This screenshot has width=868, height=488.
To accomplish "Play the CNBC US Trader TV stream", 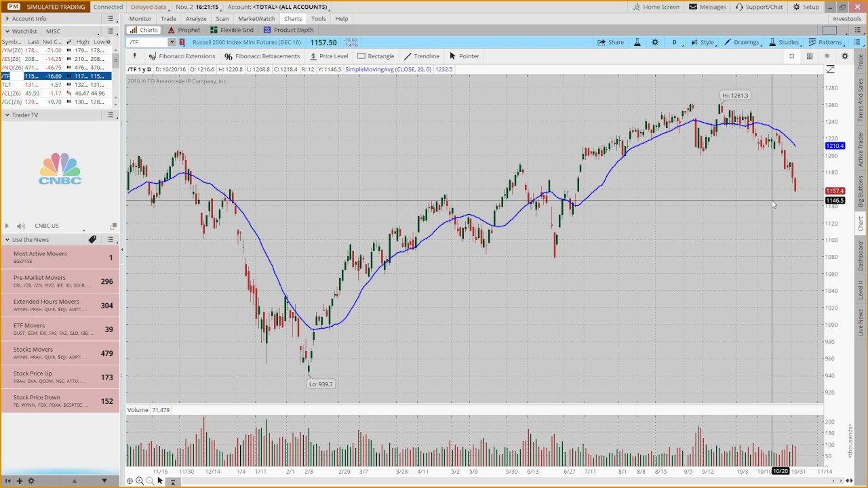I will [7, 226].
